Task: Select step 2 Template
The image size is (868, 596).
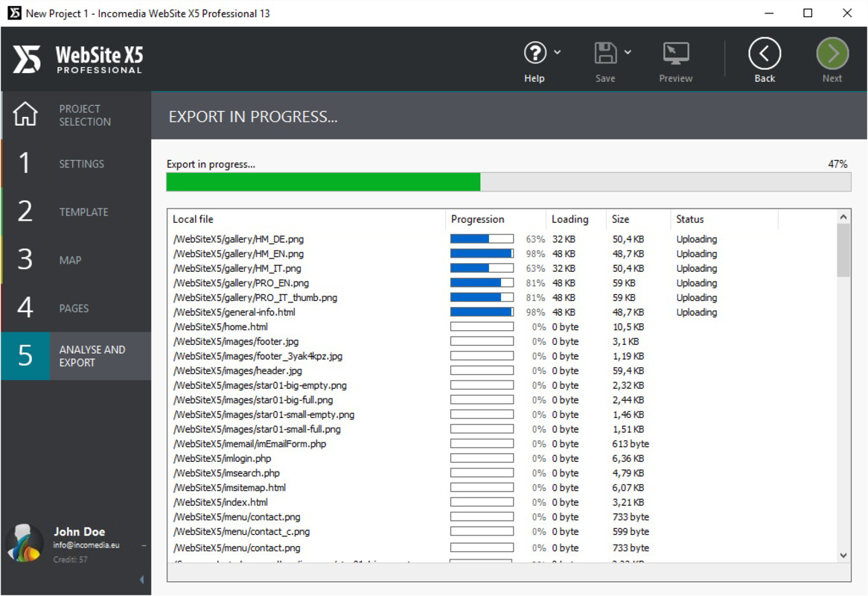Action: tap(74, 212)
